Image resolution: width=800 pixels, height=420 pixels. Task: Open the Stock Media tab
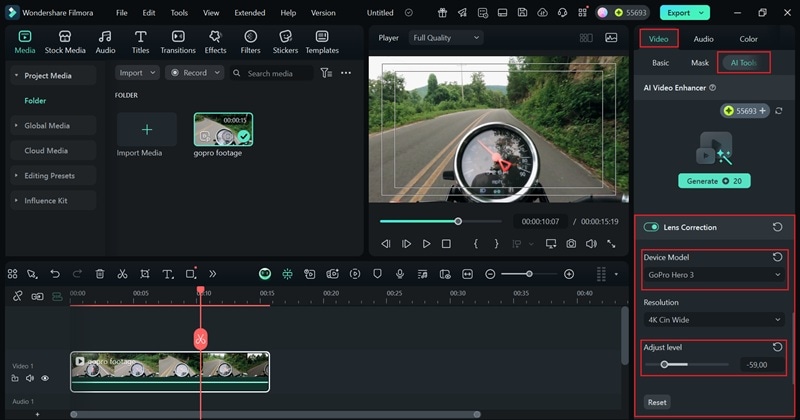click(65, 42)
